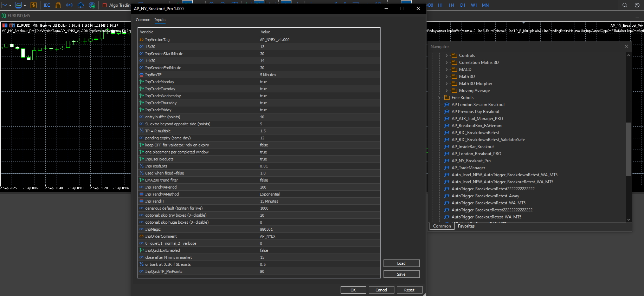Image resolution: width=644 pixels, height=296 pixels.
Task: Click the InpVersionTag string type icon
Action: [x=141, y=40]
